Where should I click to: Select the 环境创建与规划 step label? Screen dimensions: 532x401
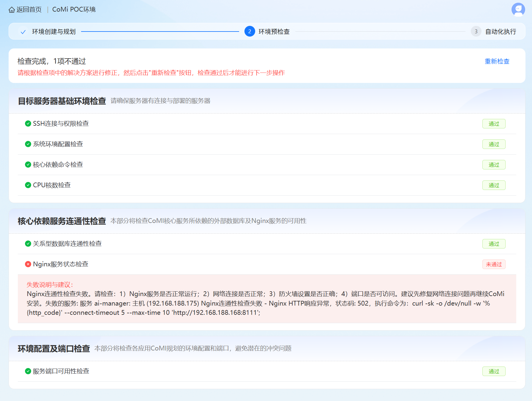tap(54, 32)
